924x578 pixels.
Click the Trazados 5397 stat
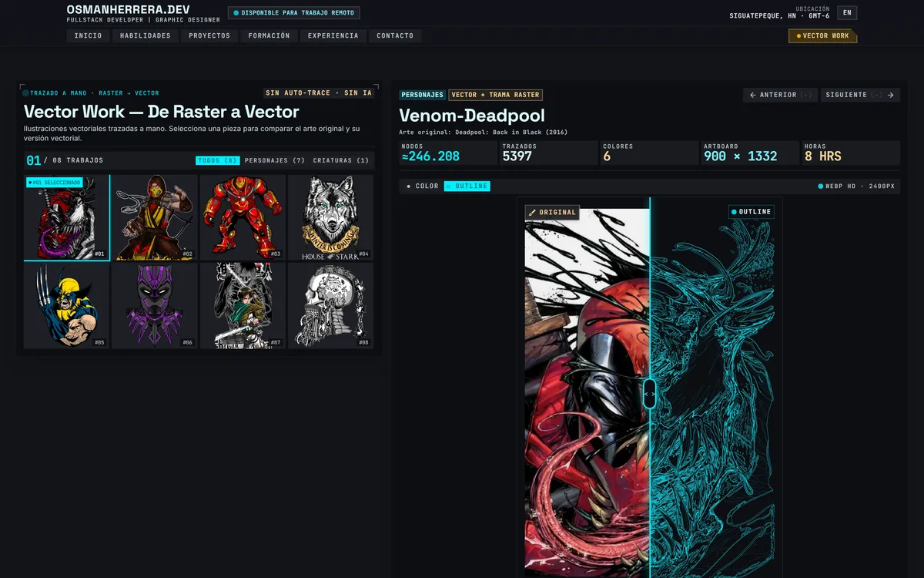[x=549, y=153]
